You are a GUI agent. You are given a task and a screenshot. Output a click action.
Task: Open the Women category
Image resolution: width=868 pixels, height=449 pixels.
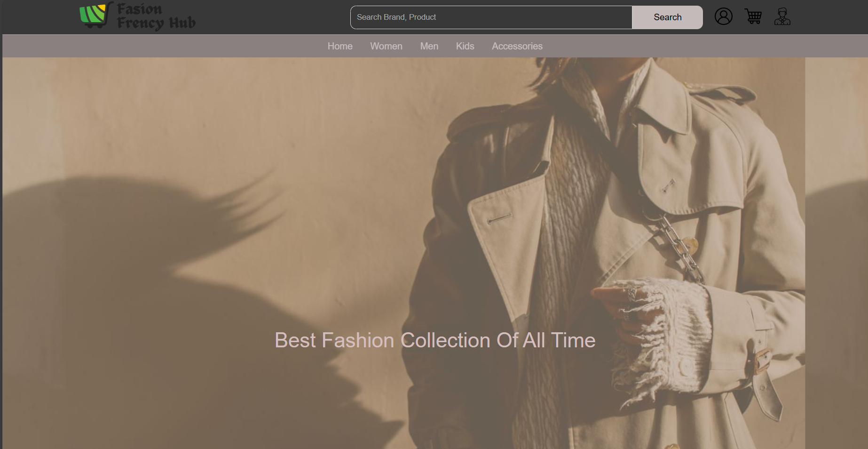point(386,46)
